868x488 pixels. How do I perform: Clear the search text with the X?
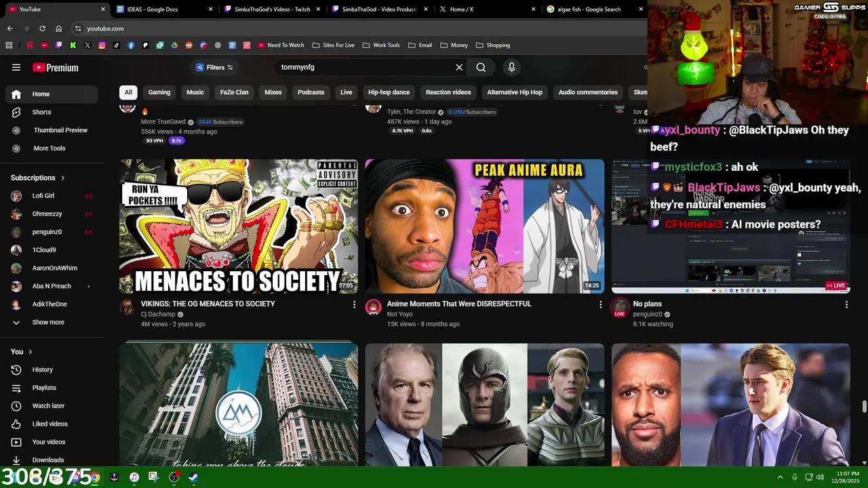click(x=459, y=67)
